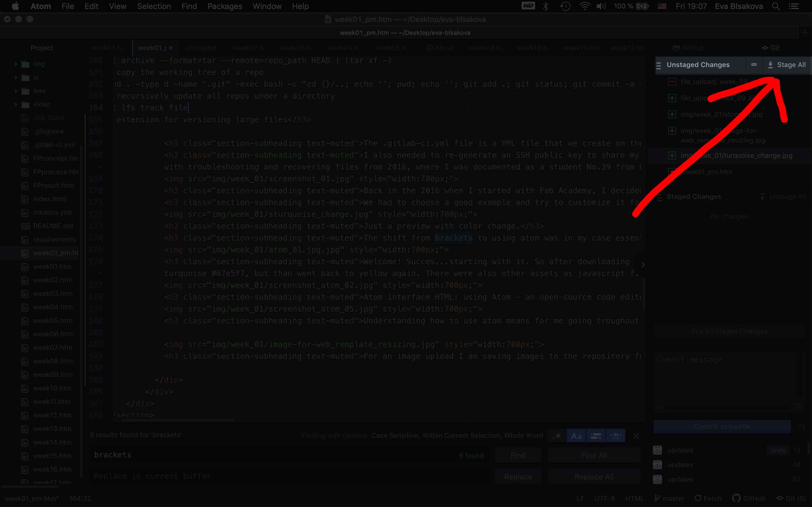Open master branch icon in status bar

coord(658,498)
